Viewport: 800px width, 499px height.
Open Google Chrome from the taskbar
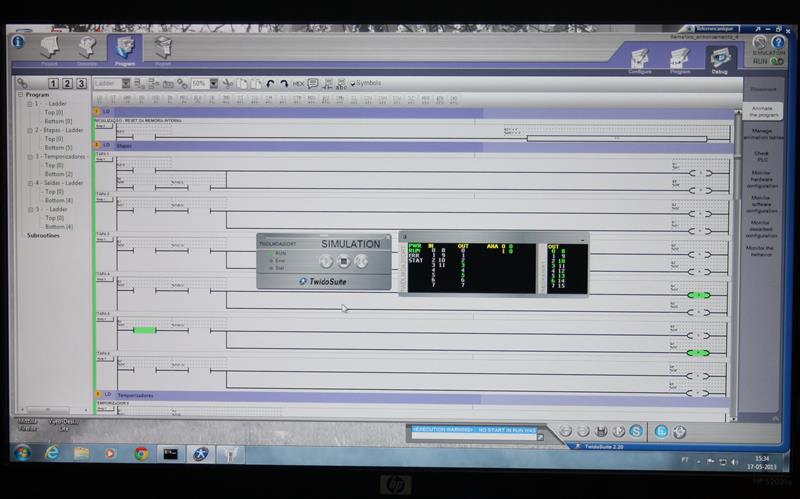click(141, 454)
